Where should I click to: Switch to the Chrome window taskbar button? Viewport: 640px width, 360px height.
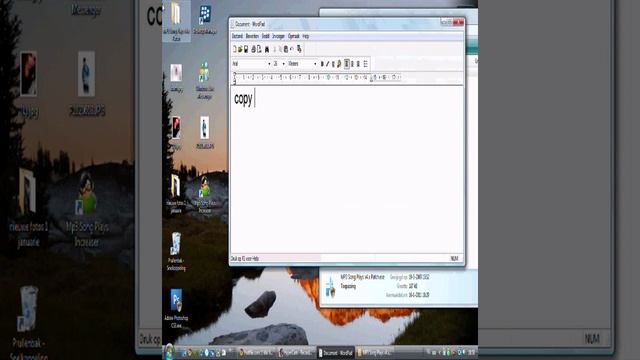(257, 352)
